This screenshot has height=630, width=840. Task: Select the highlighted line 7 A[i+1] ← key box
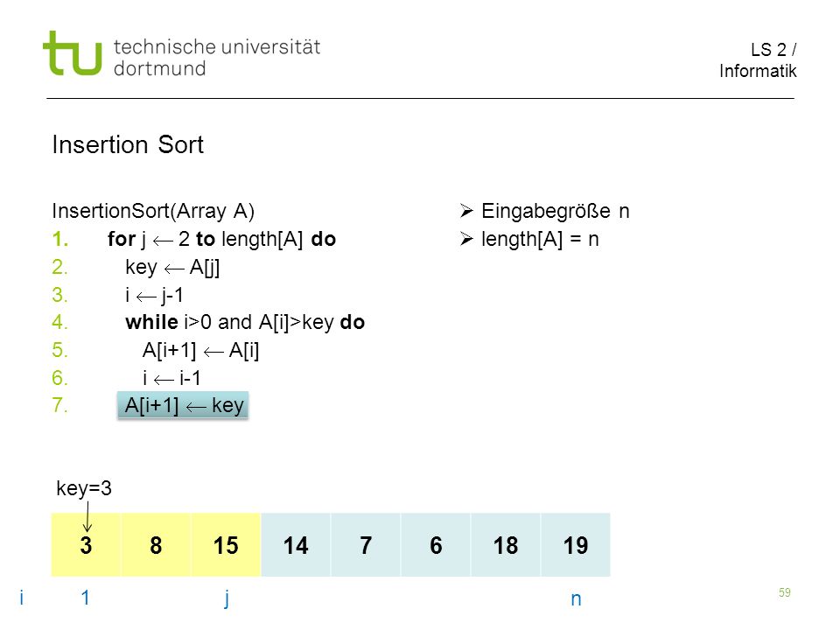[x=183, y=405]
